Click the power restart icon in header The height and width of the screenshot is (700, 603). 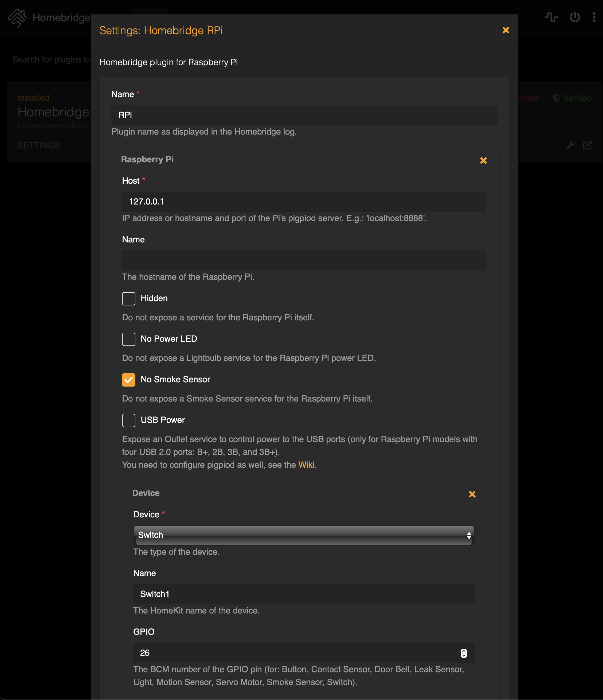(575, 17)
